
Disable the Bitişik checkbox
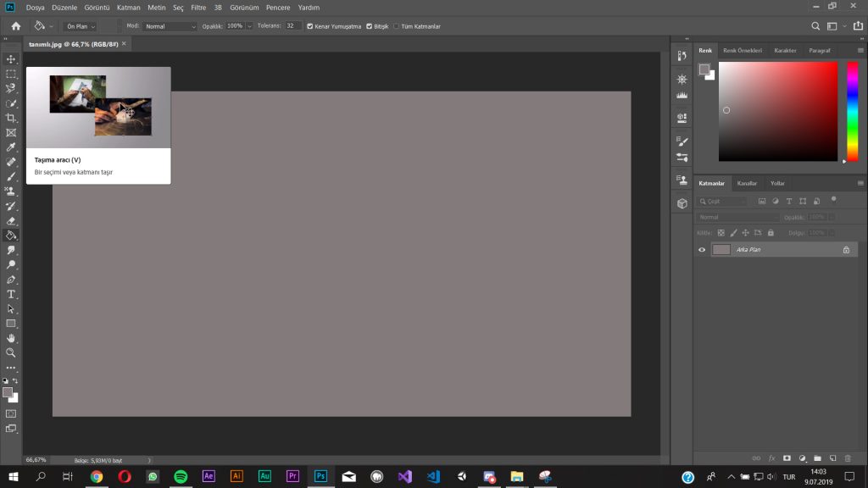(369, 26)
